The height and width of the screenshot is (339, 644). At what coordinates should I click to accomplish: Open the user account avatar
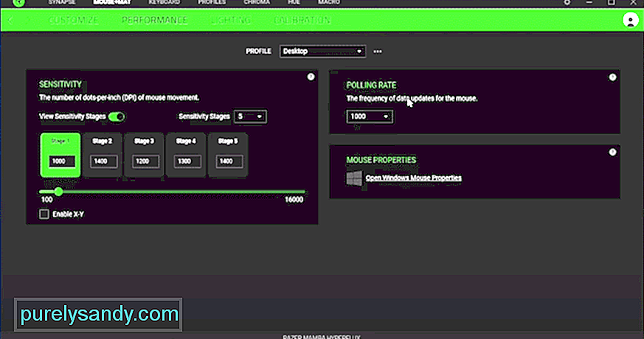631,20
